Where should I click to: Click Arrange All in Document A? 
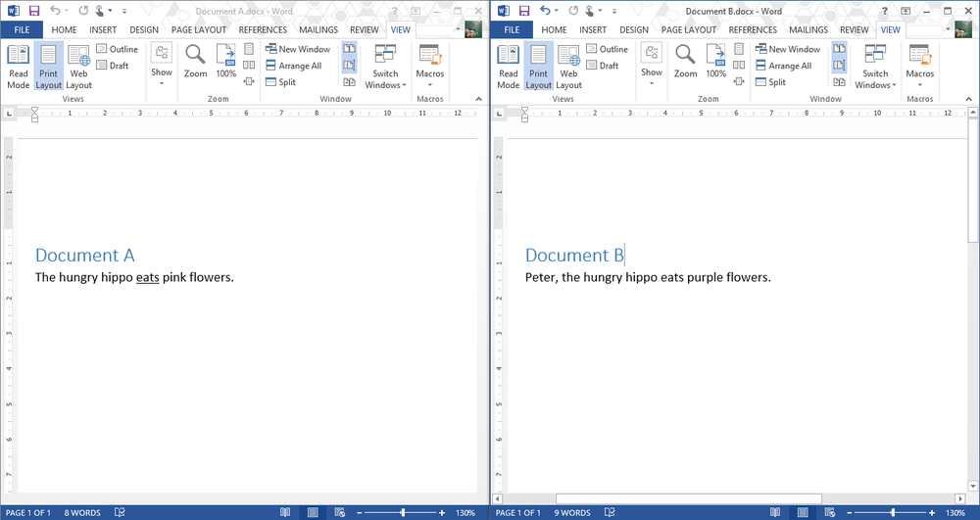tap(294, 65)
